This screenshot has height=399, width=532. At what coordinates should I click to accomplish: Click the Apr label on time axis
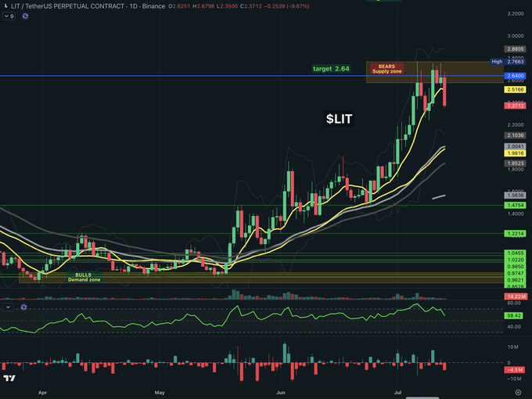pyautogui.click(x=42, y=393)
